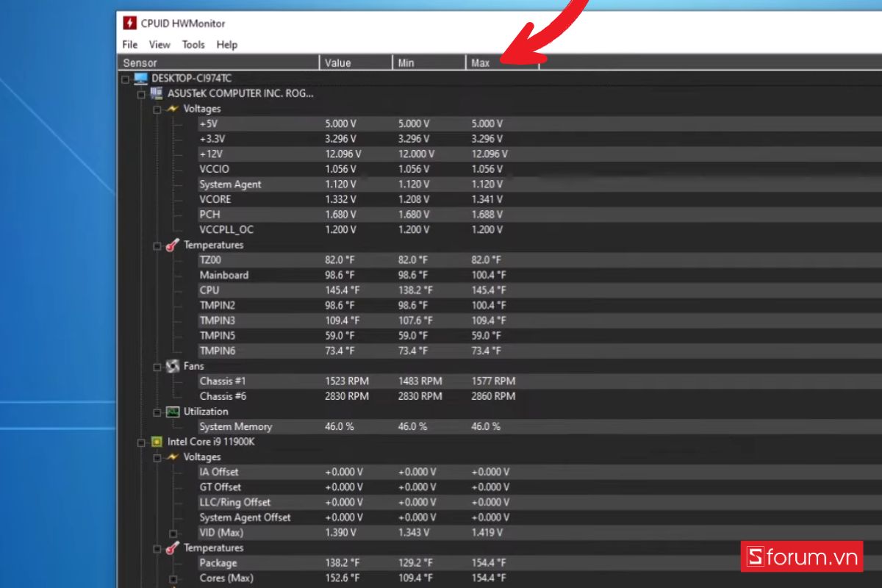
Task: Click the Max column header
Action: point(503,63)
